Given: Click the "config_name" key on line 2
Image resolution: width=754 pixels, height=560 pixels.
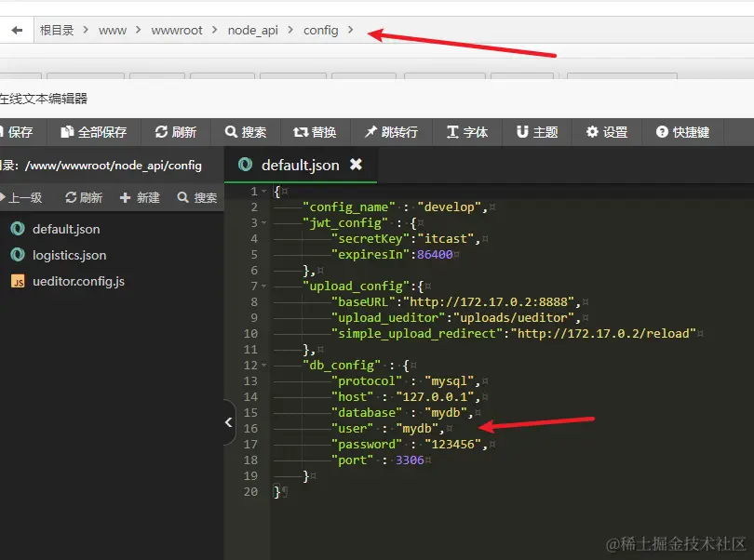Looking at the screenshot, I should click(x=349, y=207).
